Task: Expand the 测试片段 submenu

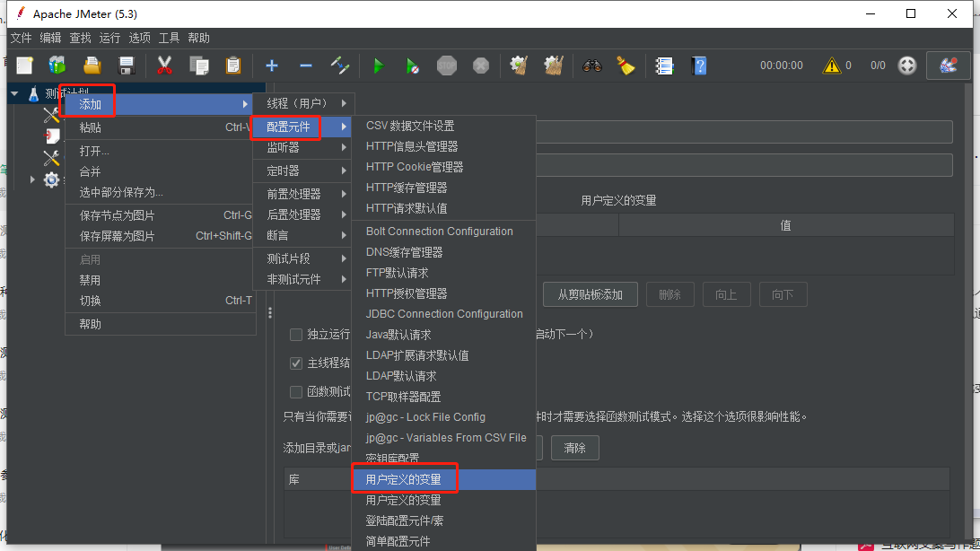Action: pos(303,258)
